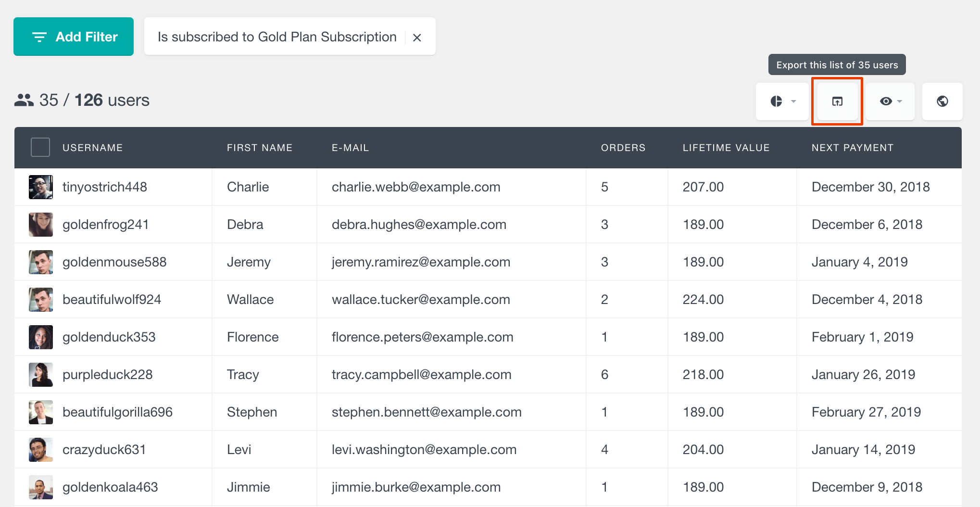Open the column visibility eye dropdown

click(890, 101)
